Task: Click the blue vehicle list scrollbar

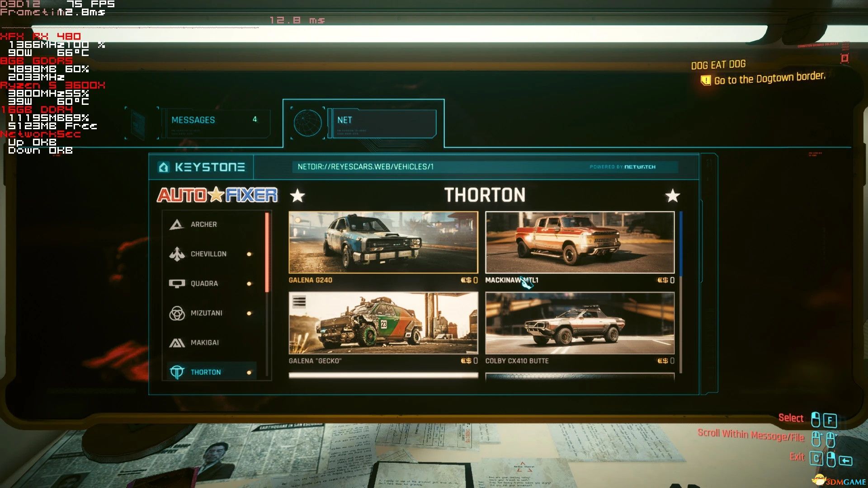Action: [x=681, y=244]
